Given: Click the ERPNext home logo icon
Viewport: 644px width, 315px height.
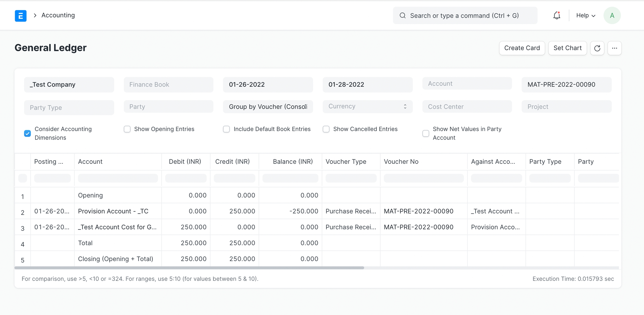Looking at the screenshot, I should coord(20,16).
